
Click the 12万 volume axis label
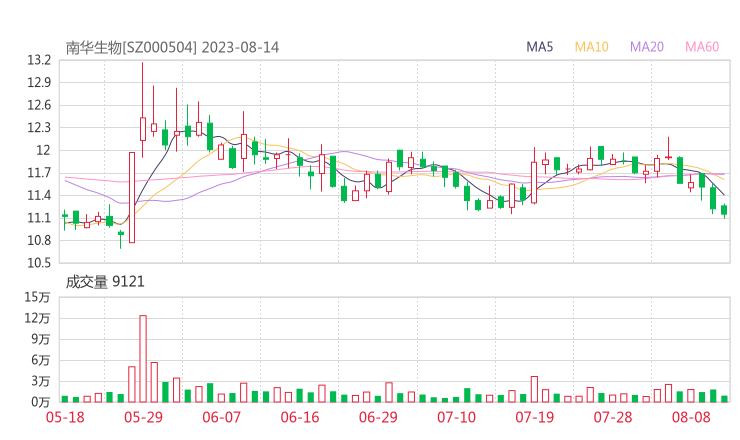click(x=37, y=318)
